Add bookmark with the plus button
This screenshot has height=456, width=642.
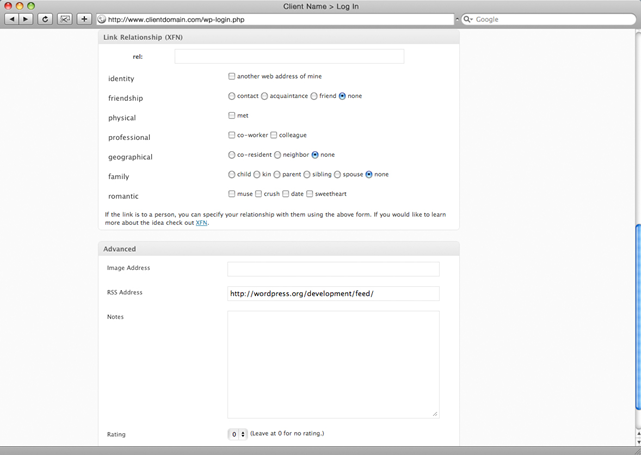click(x=84, y=19)
